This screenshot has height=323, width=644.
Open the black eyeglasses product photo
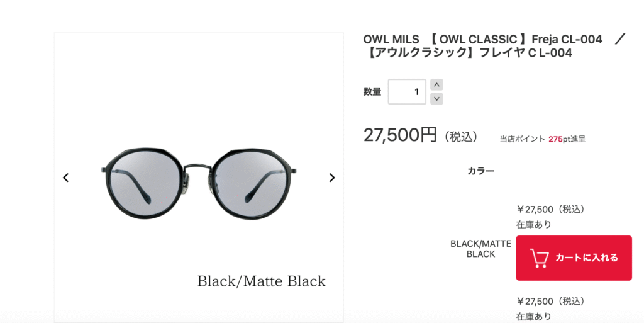(x=199, y=184)
